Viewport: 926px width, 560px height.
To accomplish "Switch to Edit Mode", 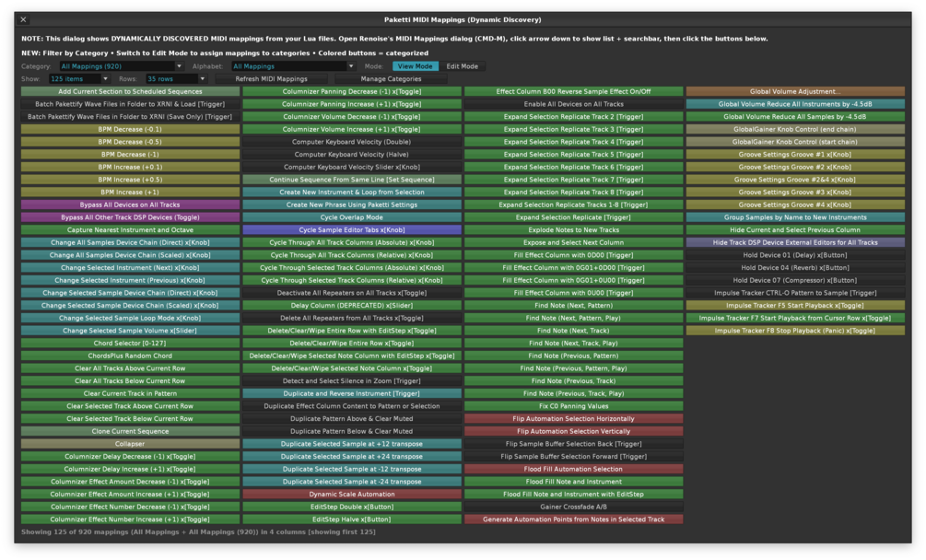I will 462,66.
